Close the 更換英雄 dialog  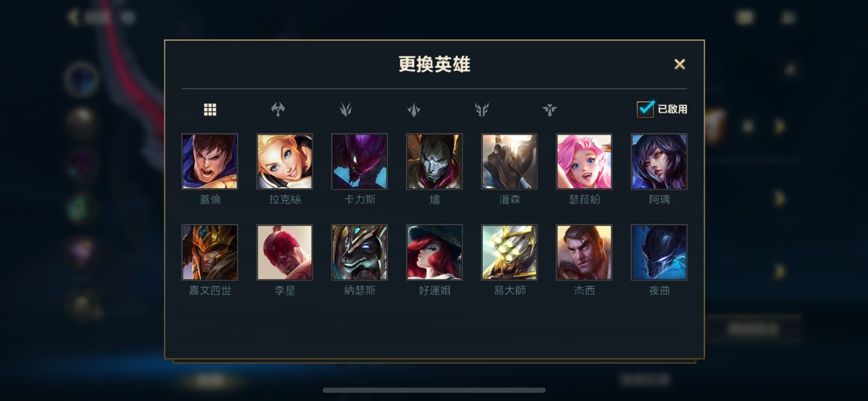[680, 64]
